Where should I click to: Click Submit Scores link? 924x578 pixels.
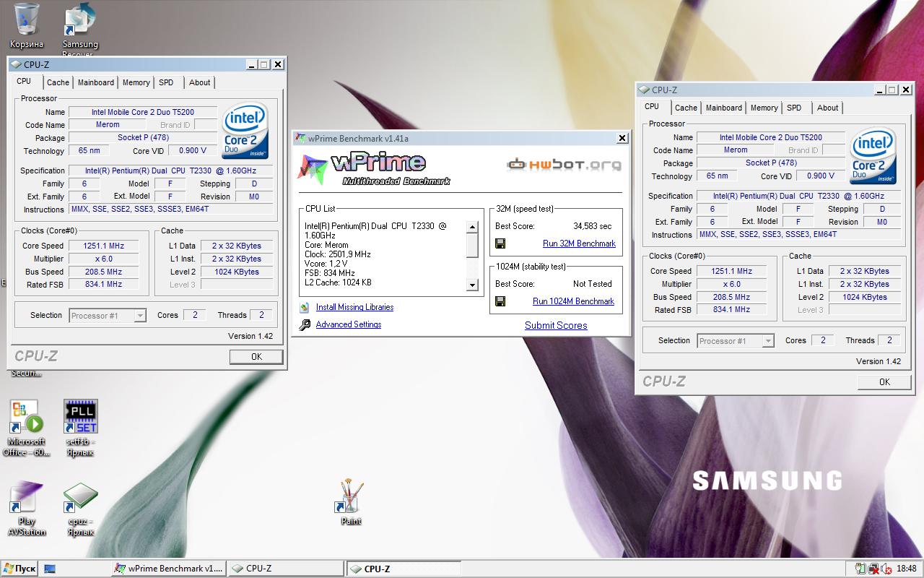[556, 325]
